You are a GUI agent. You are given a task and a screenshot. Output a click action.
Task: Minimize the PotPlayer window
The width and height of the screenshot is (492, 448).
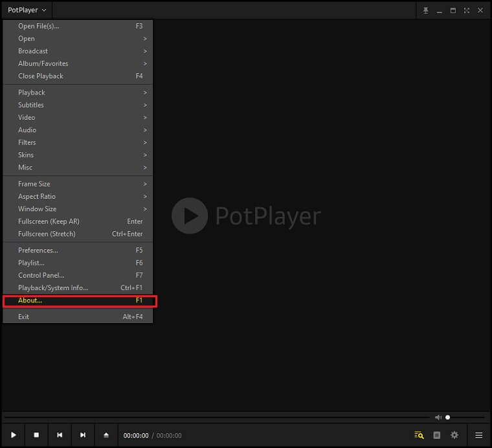tap(440, 11)
